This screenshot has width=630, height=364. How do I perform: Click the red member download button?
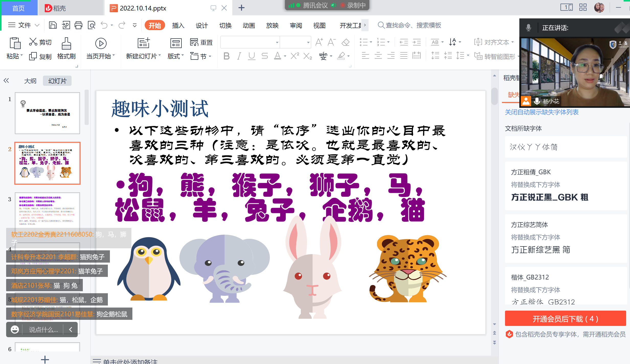pyautogui.click(x=565, y=319)
